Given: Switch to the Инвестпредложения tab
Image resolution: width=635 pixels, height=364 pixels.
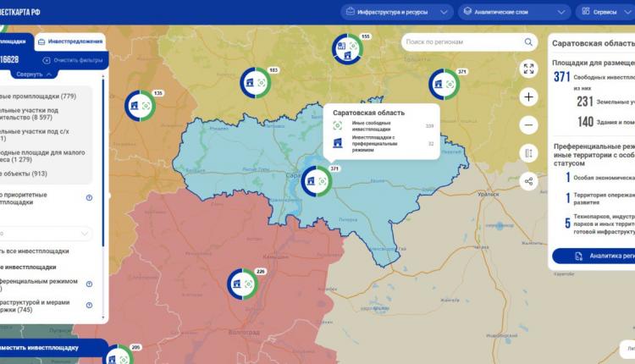Looking at the screenshot, I should click(x=71, y=41).
